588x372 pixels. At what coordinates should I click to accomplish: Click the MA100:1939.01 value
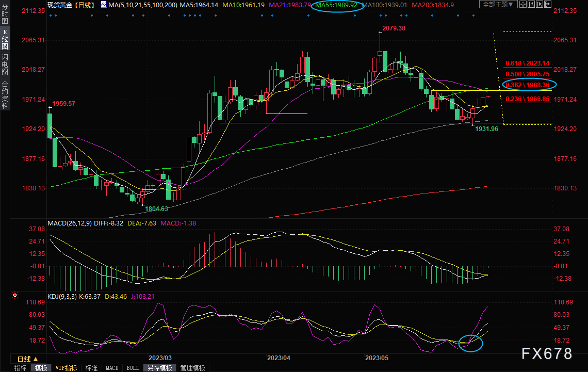click(x=384, y=5)
